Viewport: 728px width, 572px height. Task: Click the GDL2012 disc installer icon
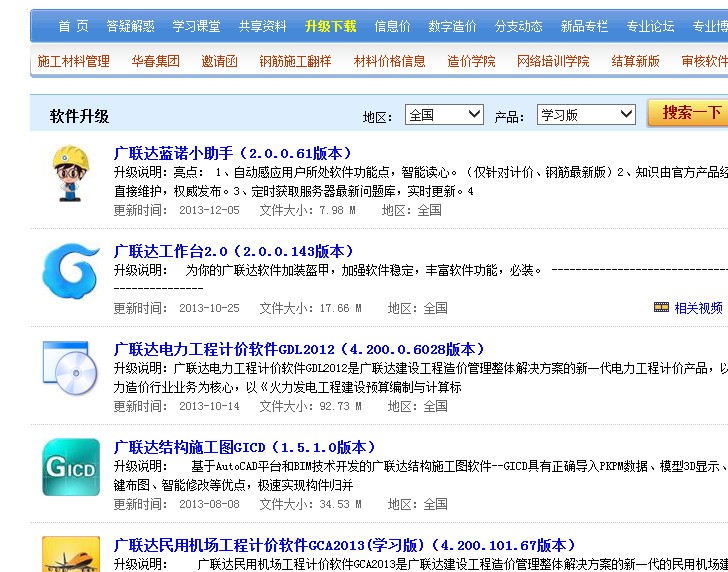(71, 368)
